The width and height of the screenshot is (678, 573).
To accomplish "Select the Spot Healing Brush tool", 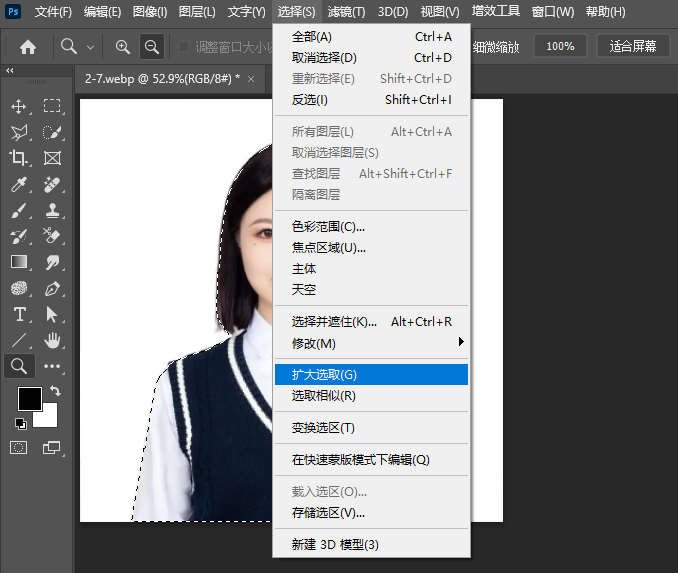I will (52, 185).
